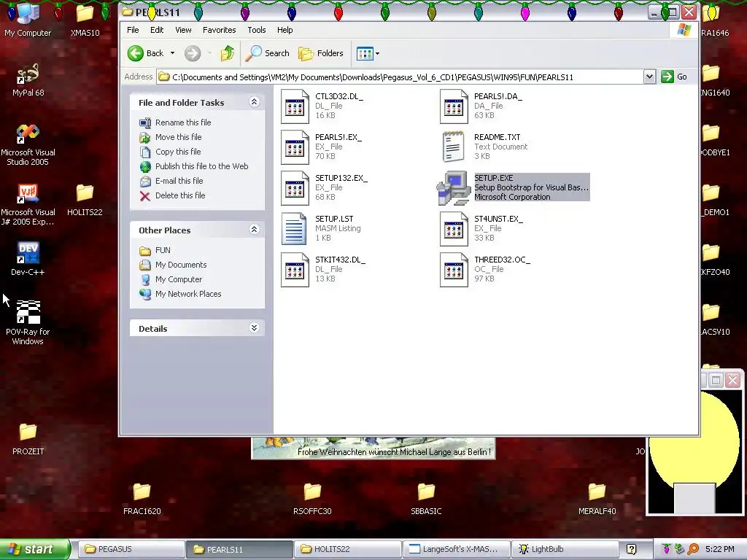Go to FUN folder in Other Places
Screen dimensions: 747x560
(163, 250)
